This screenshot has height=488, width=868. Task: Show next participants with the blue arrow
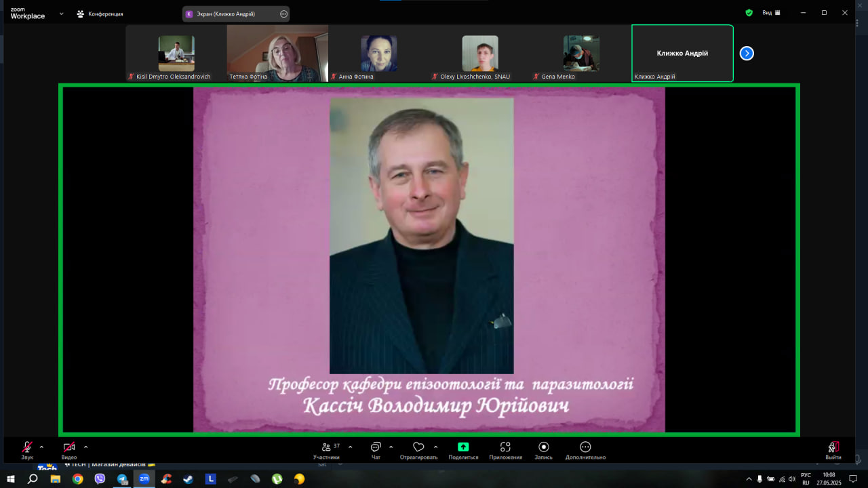[x=747, y=53]
